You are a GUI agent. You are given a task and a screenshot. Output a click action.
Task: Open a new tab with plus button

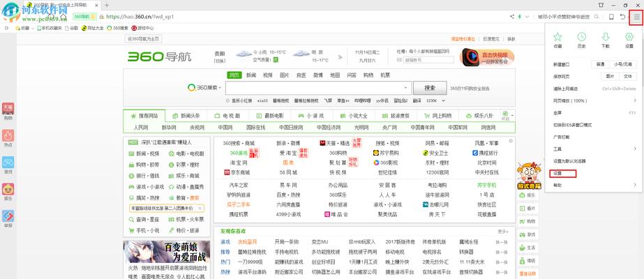click(107, 5)
